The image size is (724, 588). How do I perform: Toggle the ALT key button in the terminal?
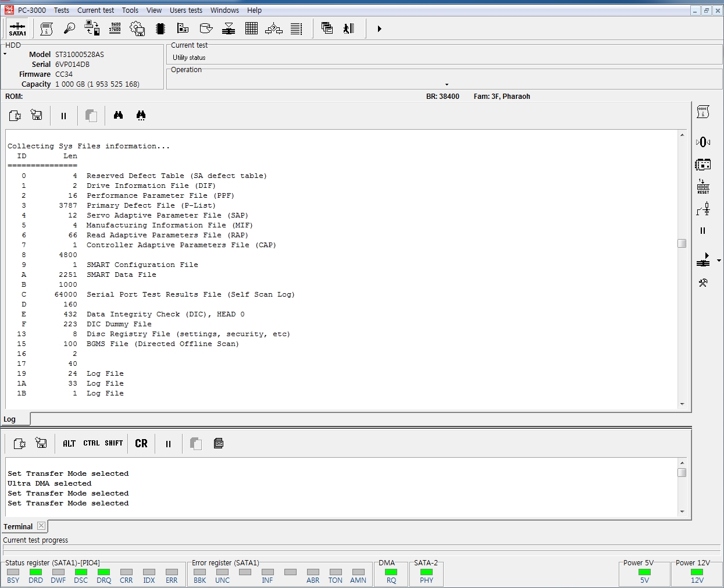(x=69, y=443)
